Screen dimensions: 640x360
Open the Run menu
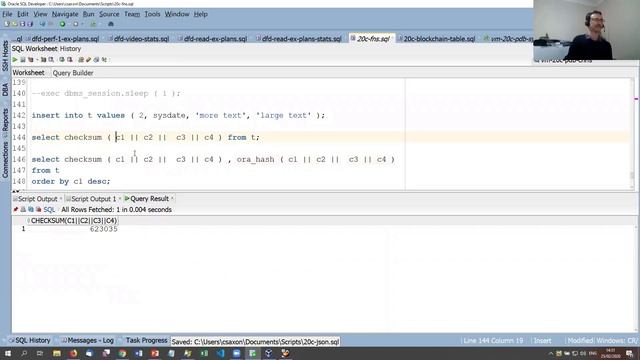tap(89, 14)
